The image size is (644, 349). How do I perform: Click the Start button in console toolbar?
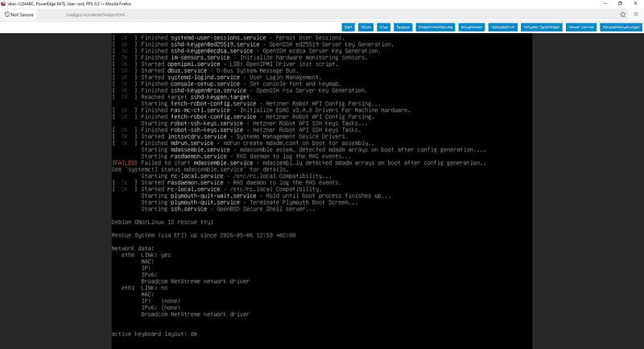pos(349,27)
